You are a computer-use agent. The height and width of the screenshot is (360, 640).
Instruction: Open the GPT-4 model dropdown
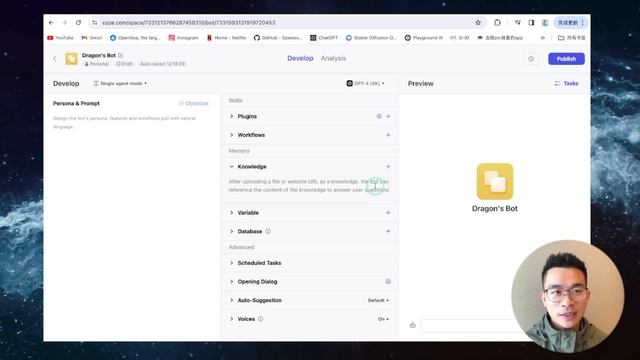coord(365,83)
